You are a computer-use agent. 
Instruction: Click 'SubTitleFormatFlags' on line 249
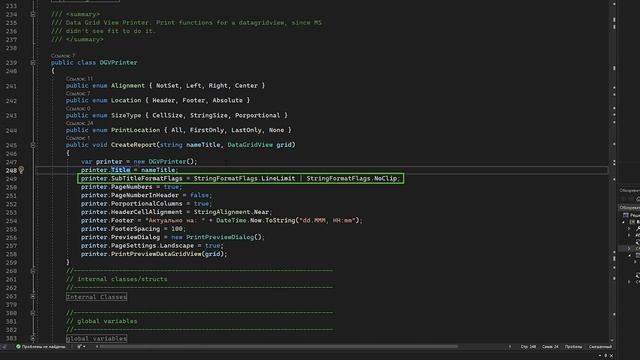(x=147, y=178)
